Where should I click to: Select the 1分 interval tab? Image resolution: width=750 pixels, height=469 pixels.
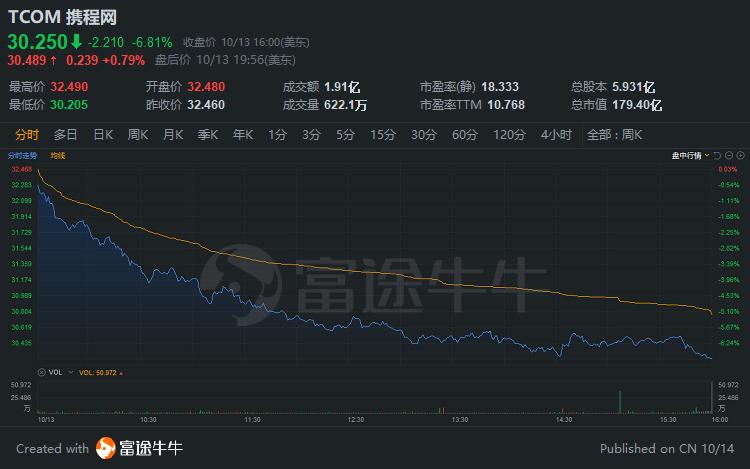[x=277, y=135]
